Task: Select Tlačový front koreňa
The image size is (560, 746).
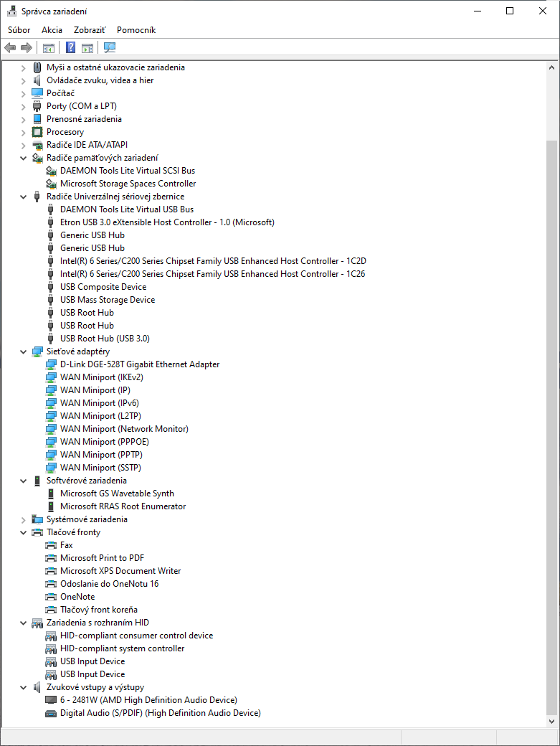Action: (x=99, y=610)
